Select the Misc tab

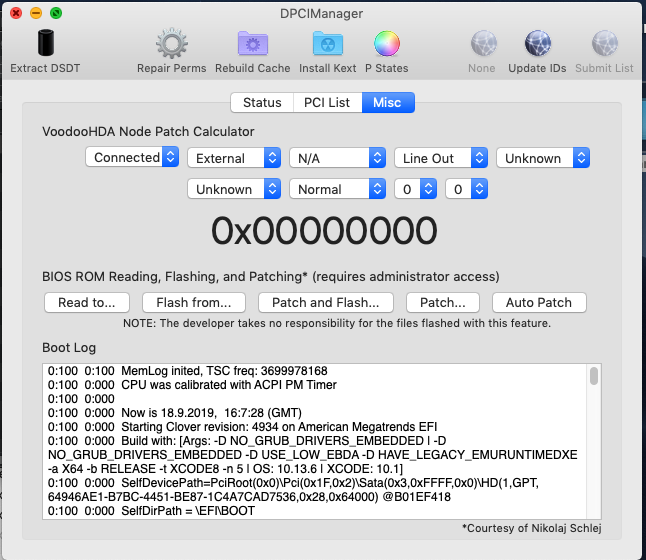pyautogui.click(x=388, y=103)
